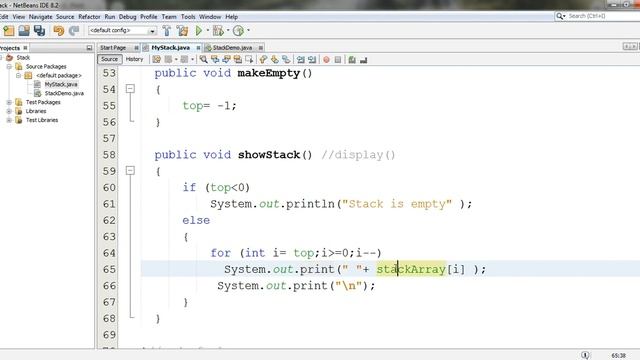Find Selection with magnifier icon
The image size is (640, 360).
tap(203, 60)
